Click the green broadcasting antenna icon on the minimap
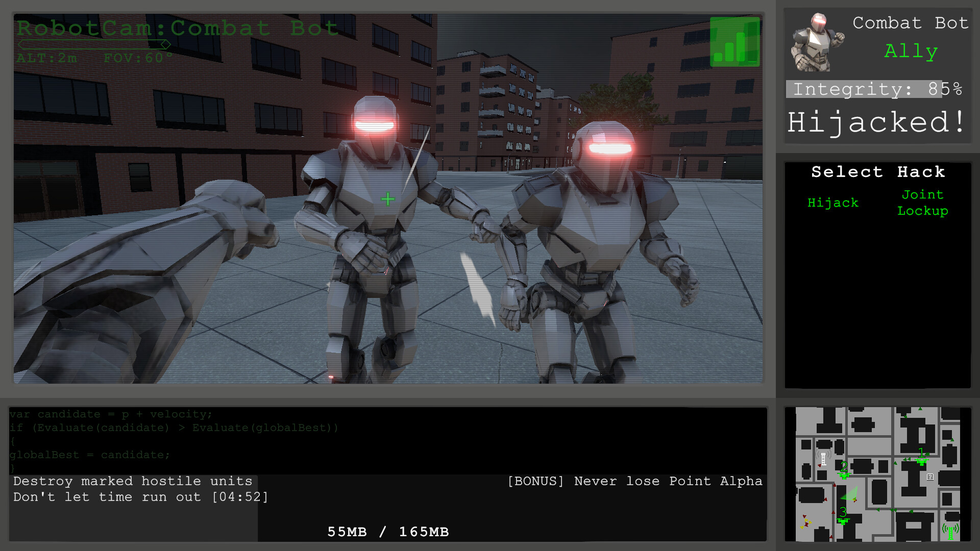This screenshot has height=551, width=980. coord(950,532)
